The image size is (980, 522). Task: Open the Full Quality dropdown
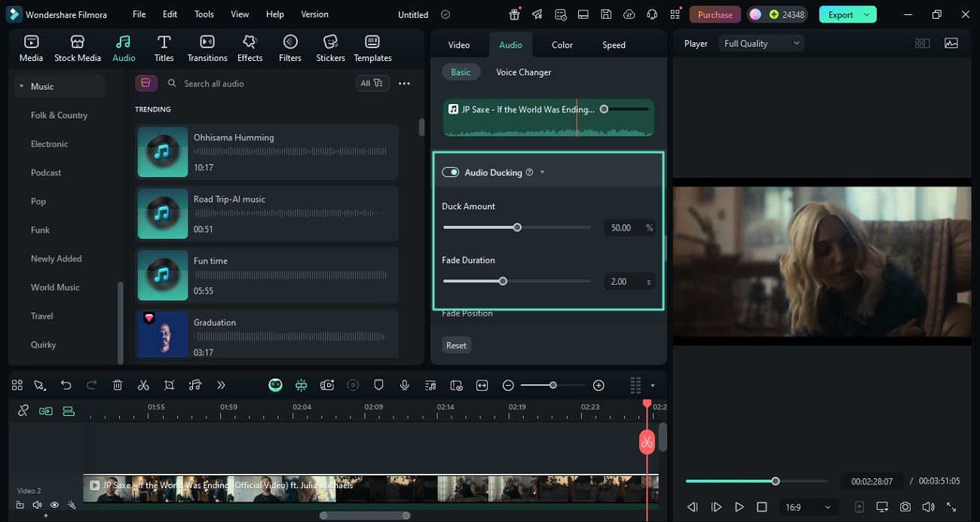pos(761,44)
